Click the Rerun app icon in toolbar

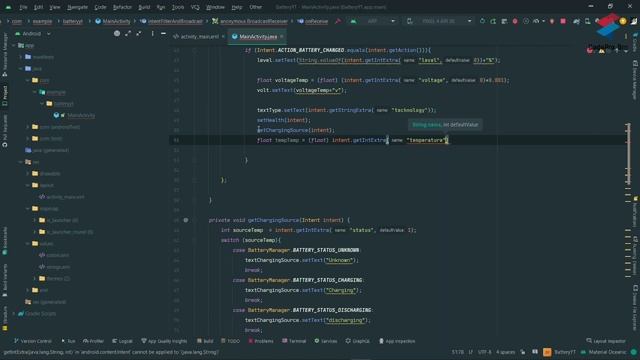(482, 21)
